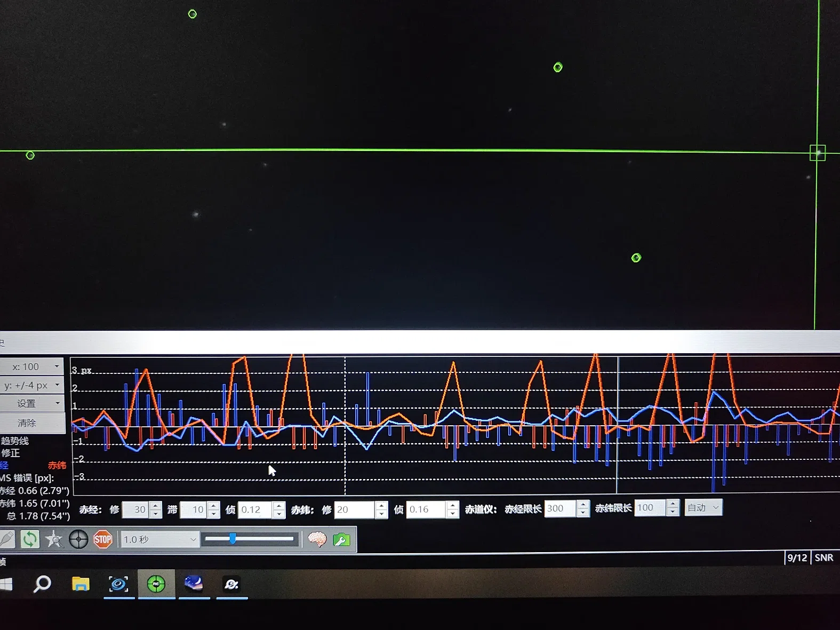Click the green loop exposures icon
This screenshot has width=840, height=630.
(x=30, y=539)
